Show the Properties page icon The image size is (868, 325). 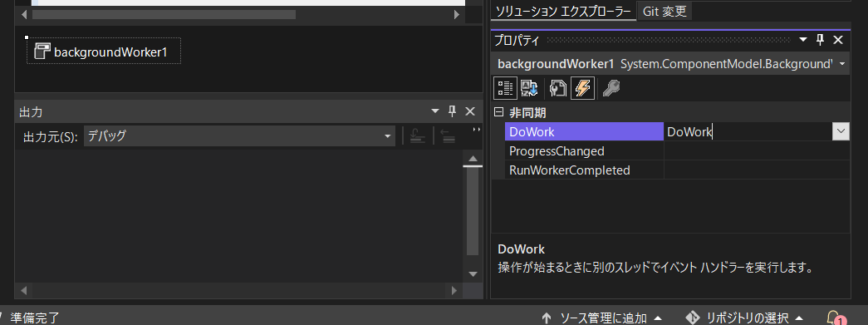558,88
